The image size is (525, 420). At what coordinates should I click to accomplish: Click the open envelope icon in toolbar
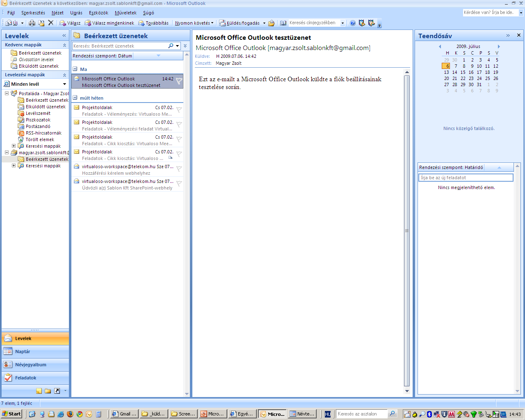click(271, 23)
